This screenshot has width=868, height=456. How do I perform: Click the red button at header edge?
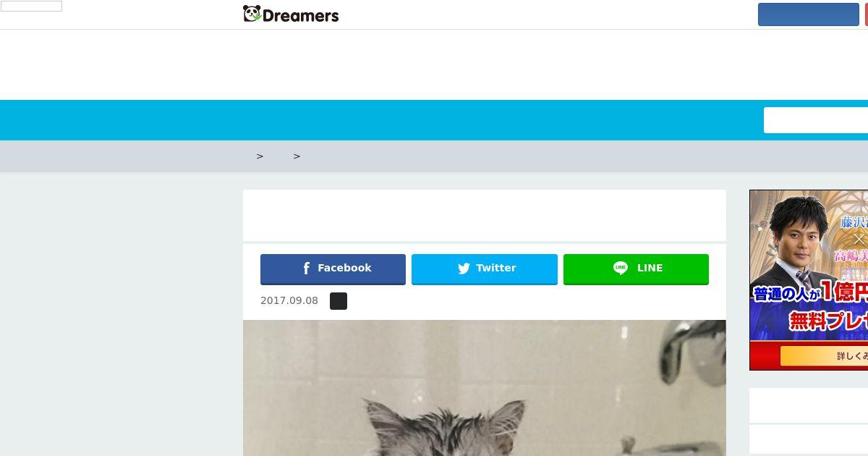(x=867, y=14)
